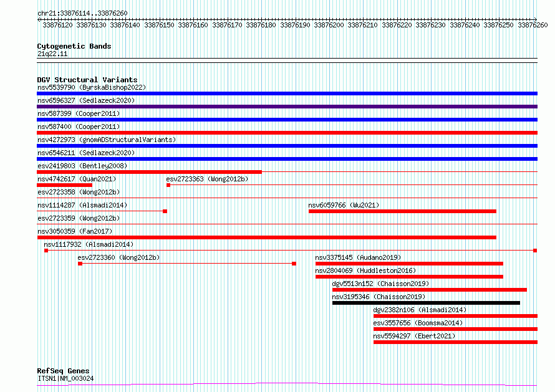The width and height of the screenshot is (555, 392).
Task: Click the red bar under nsv3375145
Action: coord(409,264)
